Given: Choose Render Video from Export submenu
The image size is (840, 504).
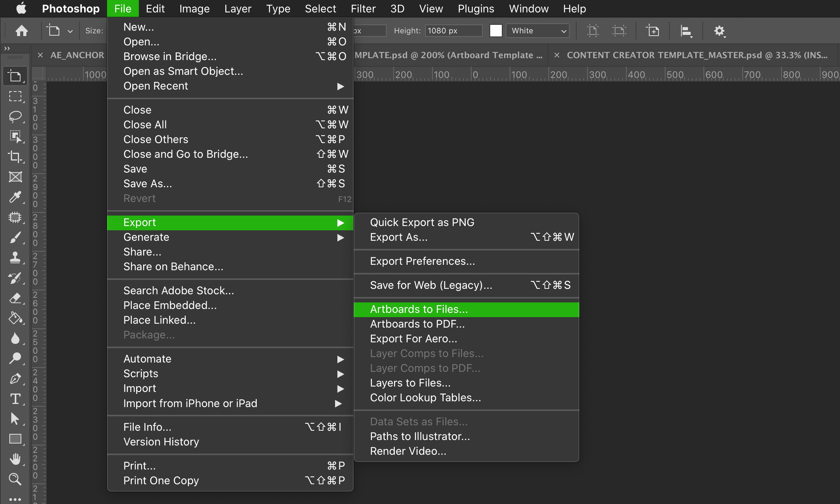Looking at the screenshot, I should coord(467,451).
